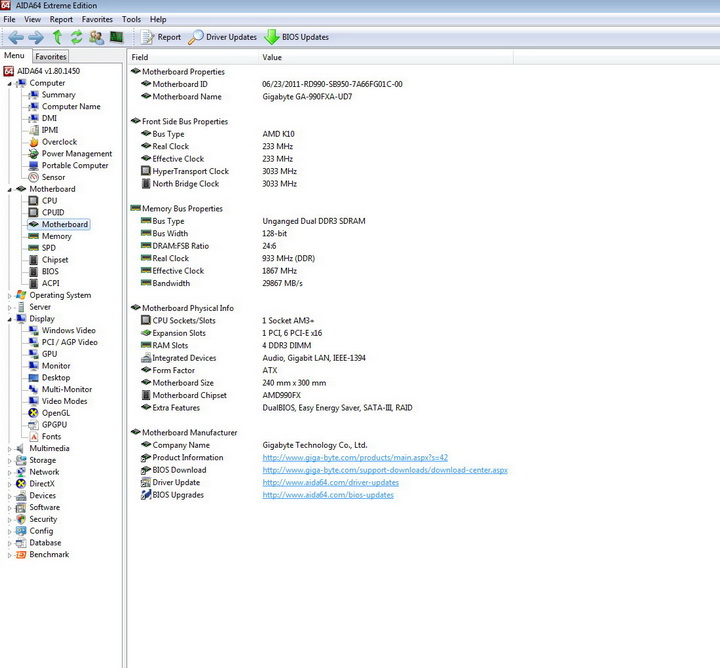Open the Help menu
This screenshot has width=720, height=668.
point(158,19)
